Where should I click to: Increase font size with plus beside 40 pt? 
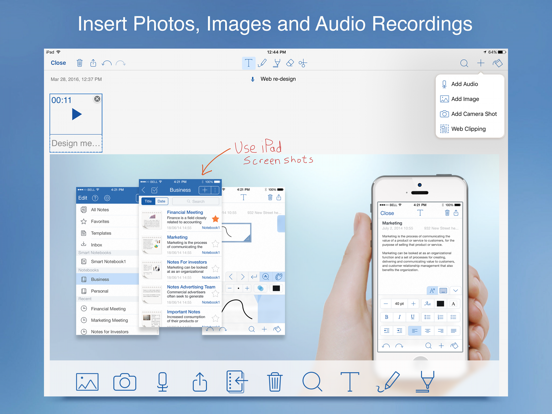point(413,303)
